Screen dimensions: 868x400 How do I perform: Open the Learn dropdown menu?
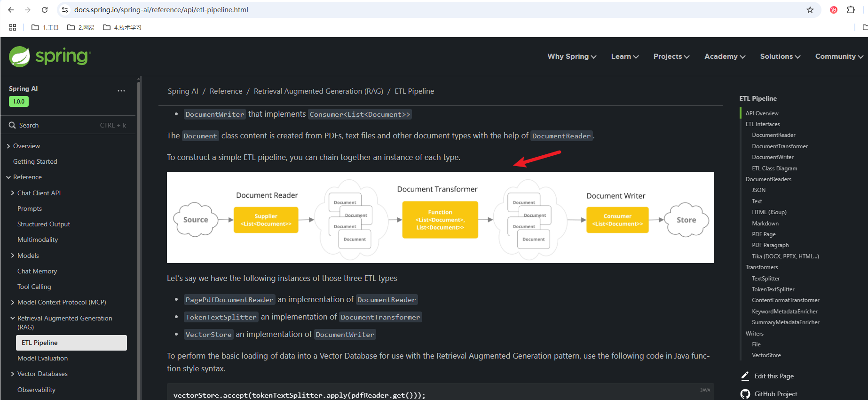(x=625, y=56)
